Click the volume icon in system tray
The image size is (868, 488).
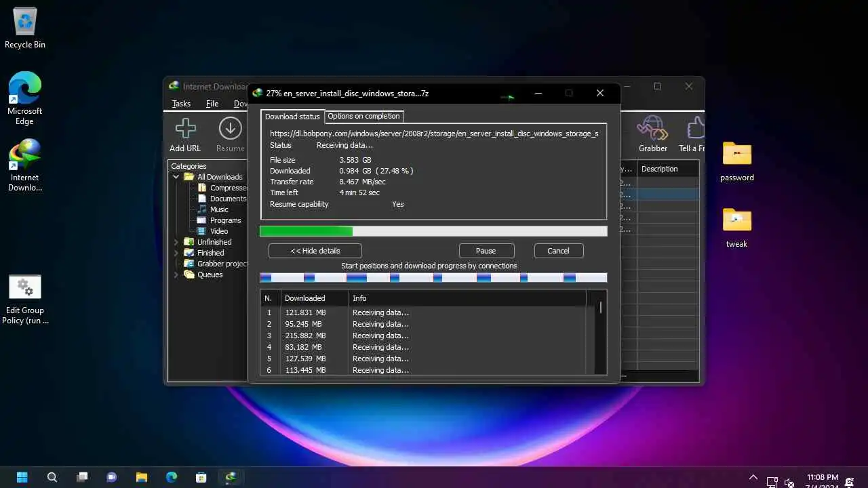pyautogui.click(x=789, y=482)
